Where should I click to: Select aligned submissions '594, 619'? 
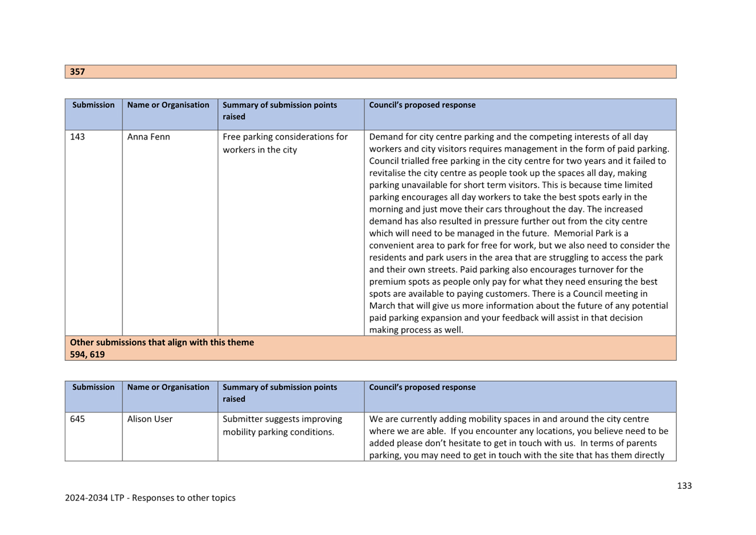coord(88,354)
